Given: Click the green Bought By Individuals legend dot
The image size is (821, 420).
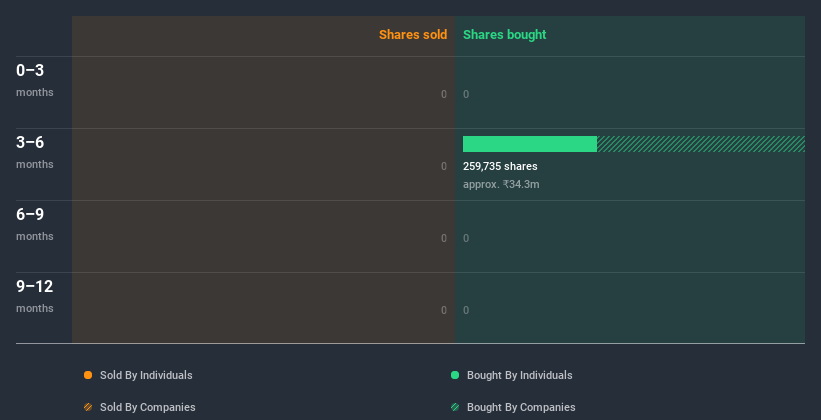Looking at the screenshot, I should pyautogui.click(x=455, y=375).
